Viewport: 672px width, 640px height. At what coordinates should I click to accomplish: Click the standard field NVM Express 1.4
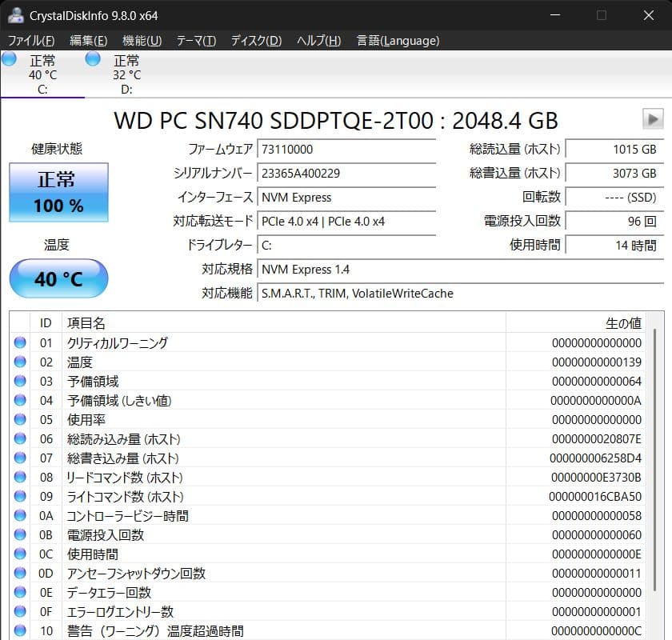pos(460,270)
